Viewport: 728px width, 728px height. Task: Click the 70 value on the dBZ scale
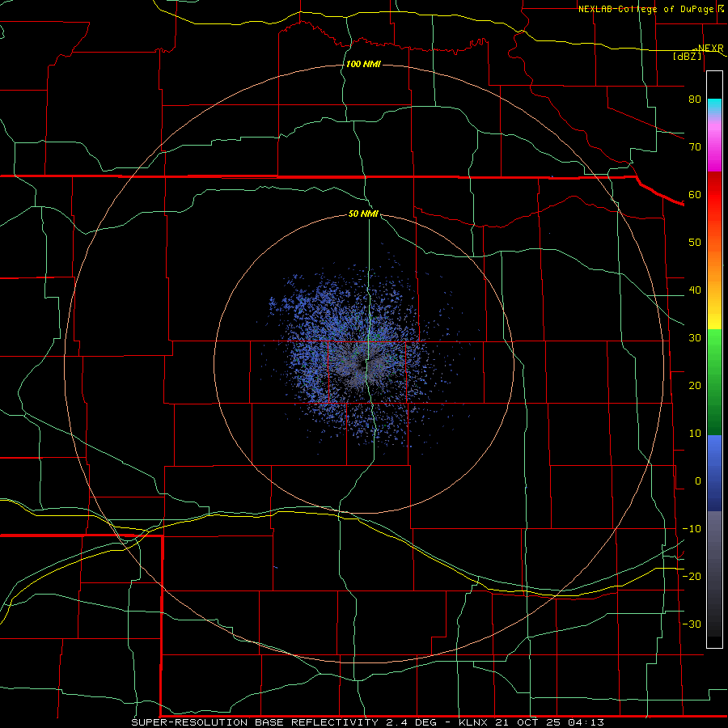(x=695, y=146)
